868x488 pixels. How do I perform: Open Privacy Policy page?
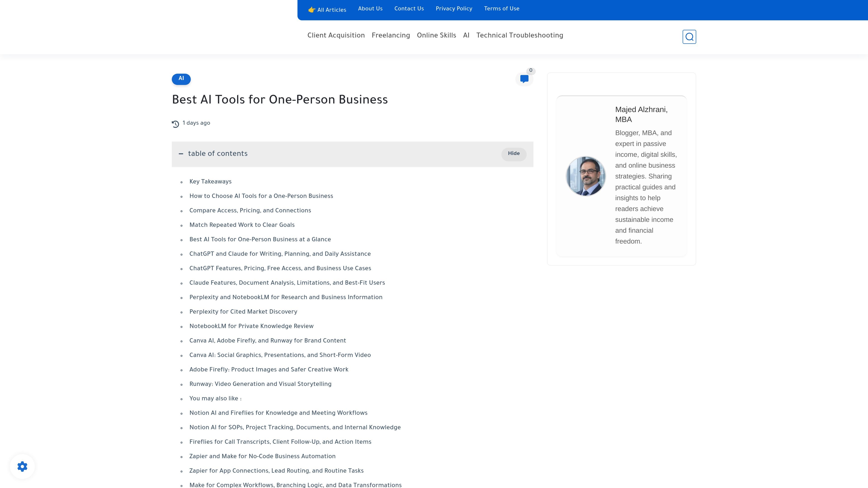(454, 9)
